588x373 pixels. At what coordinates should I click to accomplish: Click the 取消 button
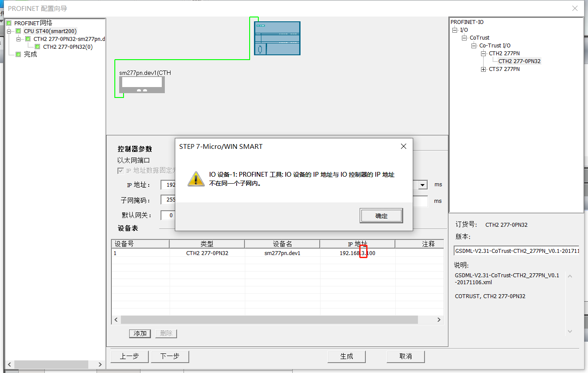click(x=405, y=356)
